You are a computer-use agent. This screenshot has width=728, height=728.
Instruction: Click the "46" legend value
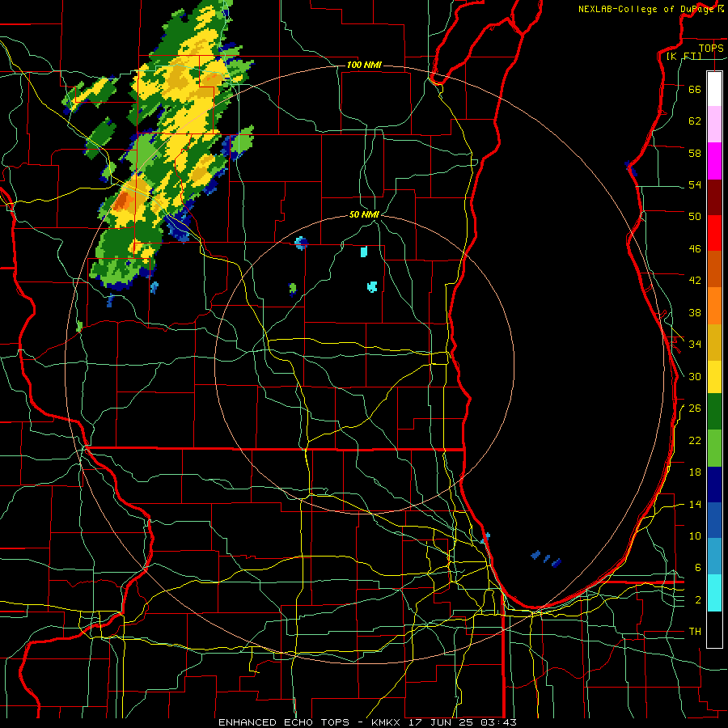695,249
